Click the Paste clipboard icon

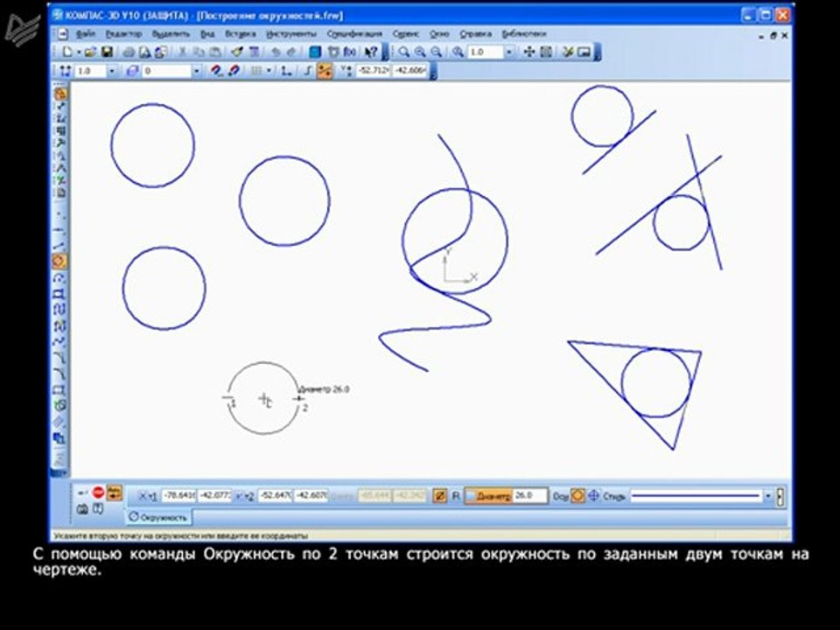[x=215, y=52]
